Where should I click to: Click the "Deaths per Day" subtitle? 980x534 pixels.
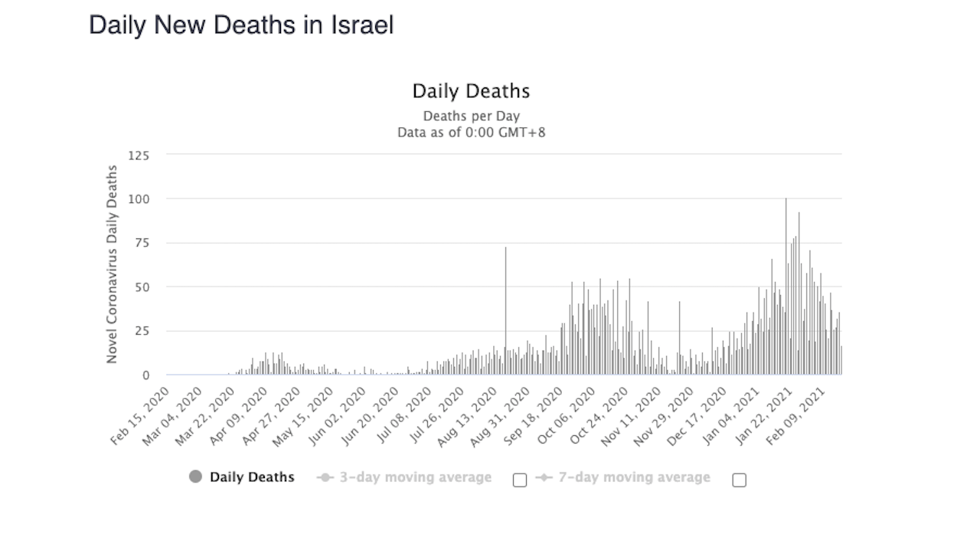click(471, 116)
